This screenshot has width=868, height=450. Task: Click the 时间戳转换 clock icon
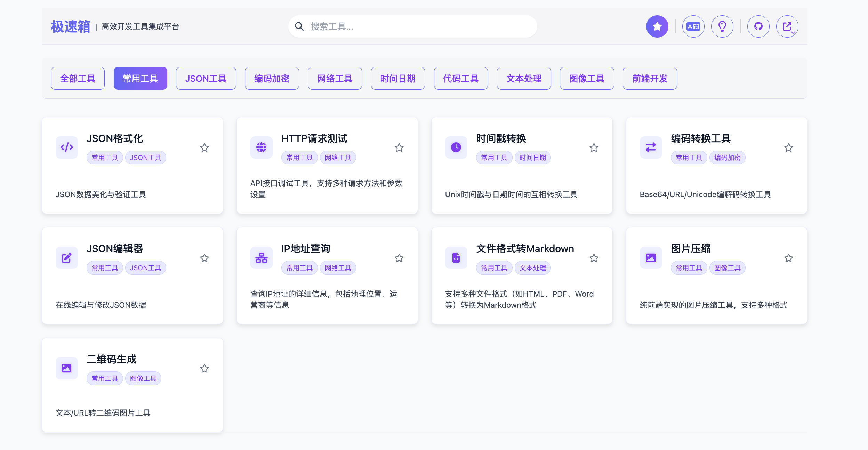tap(456, 147)
